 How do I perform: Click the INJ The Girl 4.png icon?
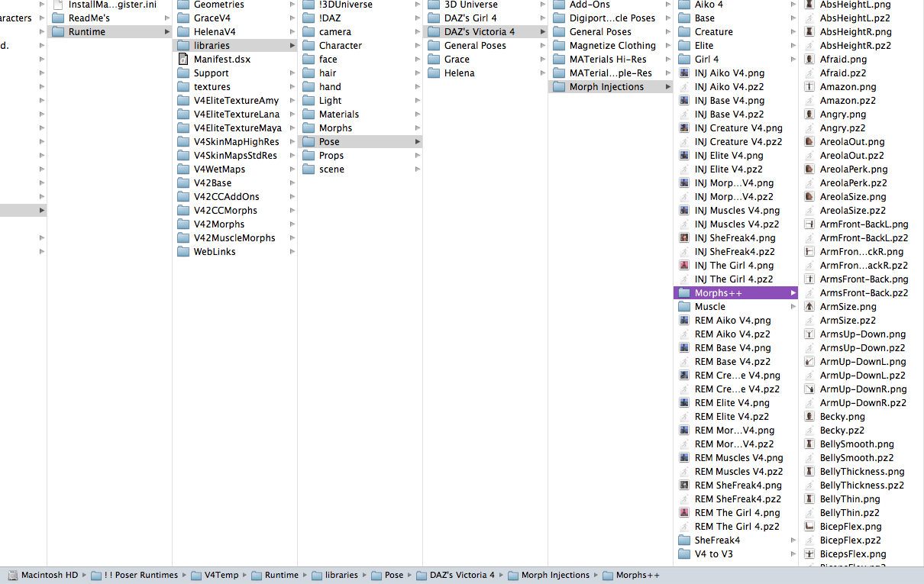[685, 266]
